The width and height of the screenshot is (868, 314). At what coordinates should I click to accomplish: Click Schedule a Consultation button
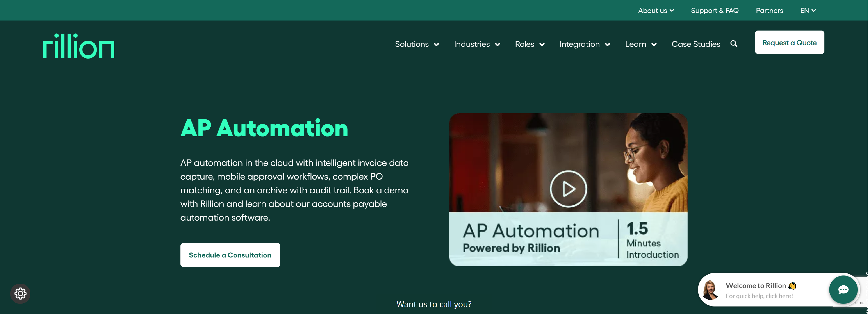click(230, 255)
